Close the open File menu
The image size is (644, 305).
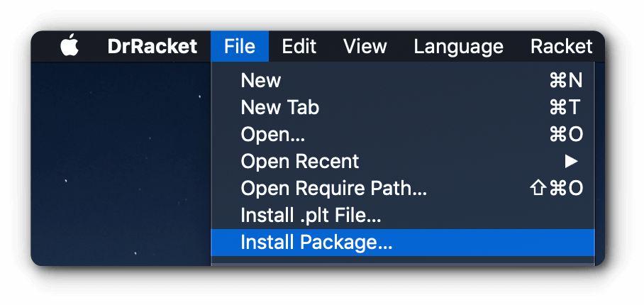tap(240, 47)
